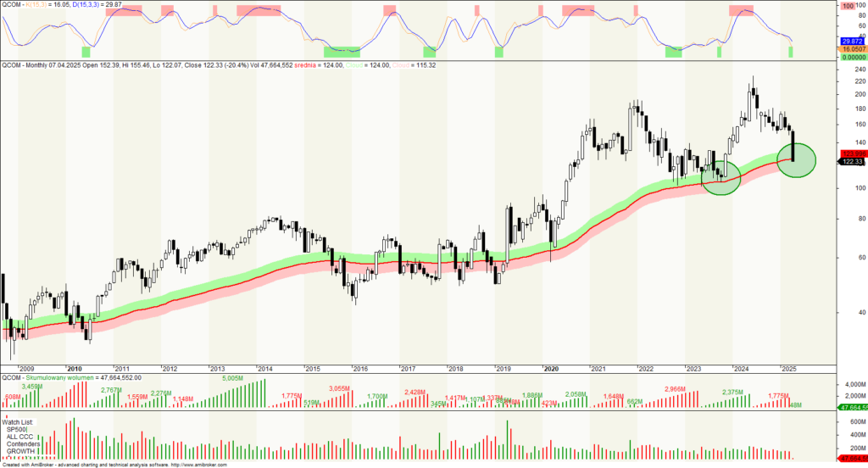Click the orange 16.0507 stochastic value tag
The width and height of the screenshot is (868, 468).
(852, 50)
